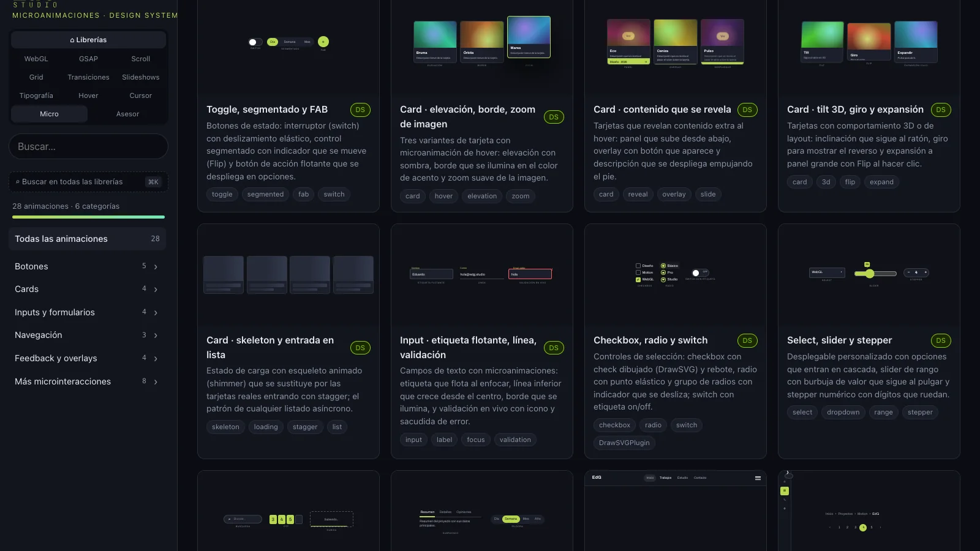Check the Motion checkbox
This screenshot has width=980, height=551.
(638, 272)
